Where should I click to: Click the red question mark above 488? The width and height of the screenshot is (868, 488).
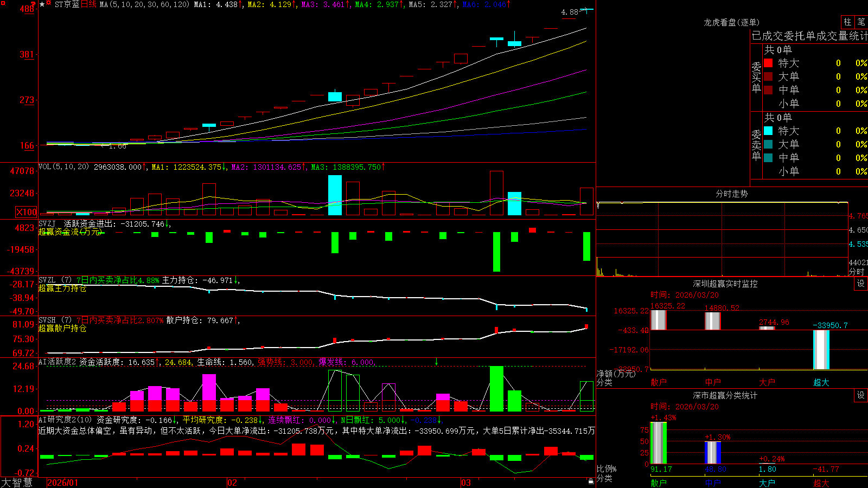[34, 3]
